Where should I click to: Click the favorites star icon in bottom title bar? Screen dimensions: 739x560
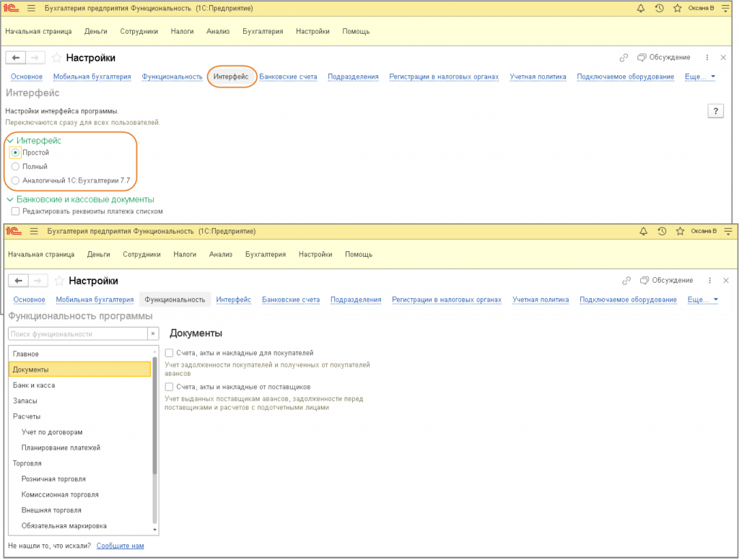[680, 232]
